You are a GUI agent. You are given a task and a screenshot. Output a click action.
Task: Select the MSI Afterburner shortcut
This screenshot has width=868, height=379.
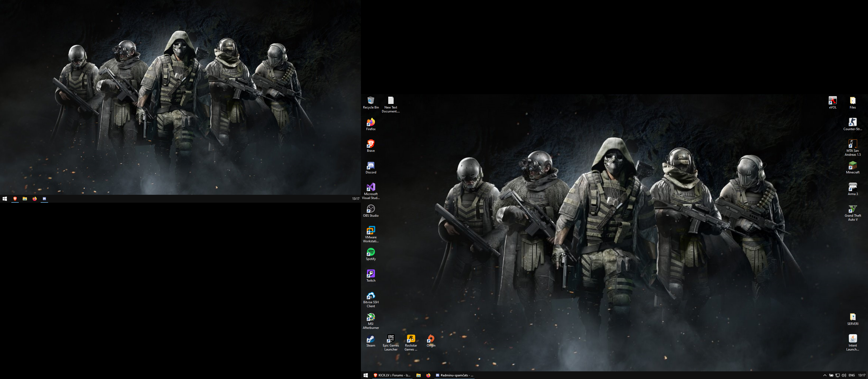click(371, 321)
